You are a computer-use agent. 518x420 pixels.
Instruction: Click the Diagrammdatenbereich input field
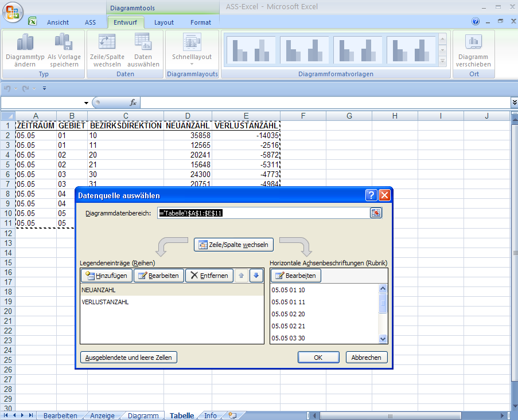click(x=263, y=213)
